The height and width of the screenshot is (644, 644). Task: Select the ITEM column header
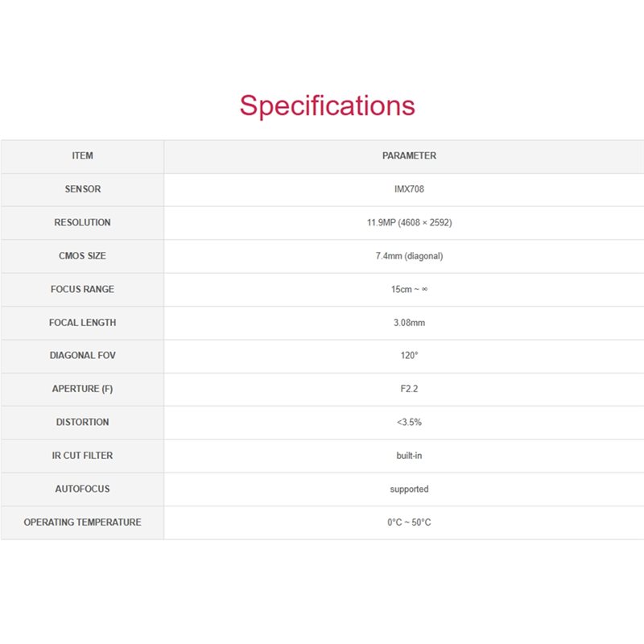click(83, 155)
